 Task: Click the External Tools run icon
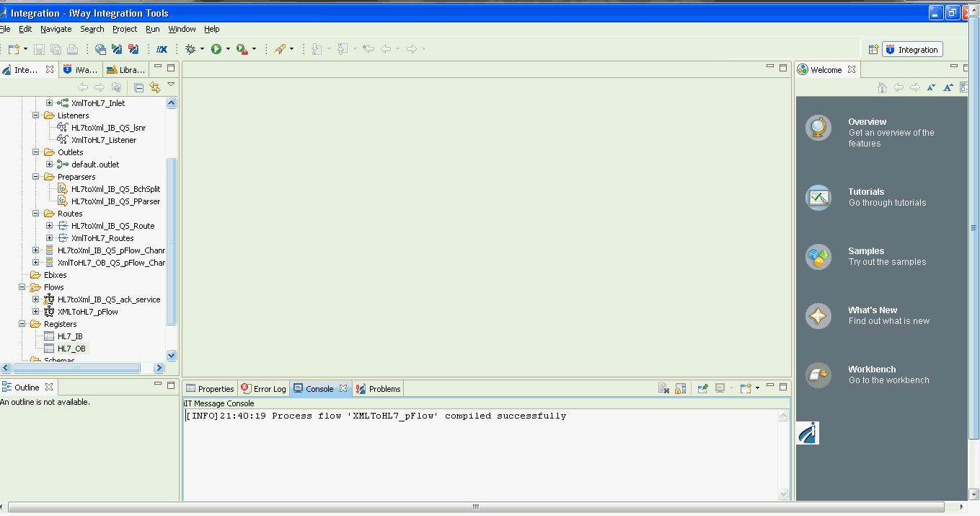[x=242, y=49]
